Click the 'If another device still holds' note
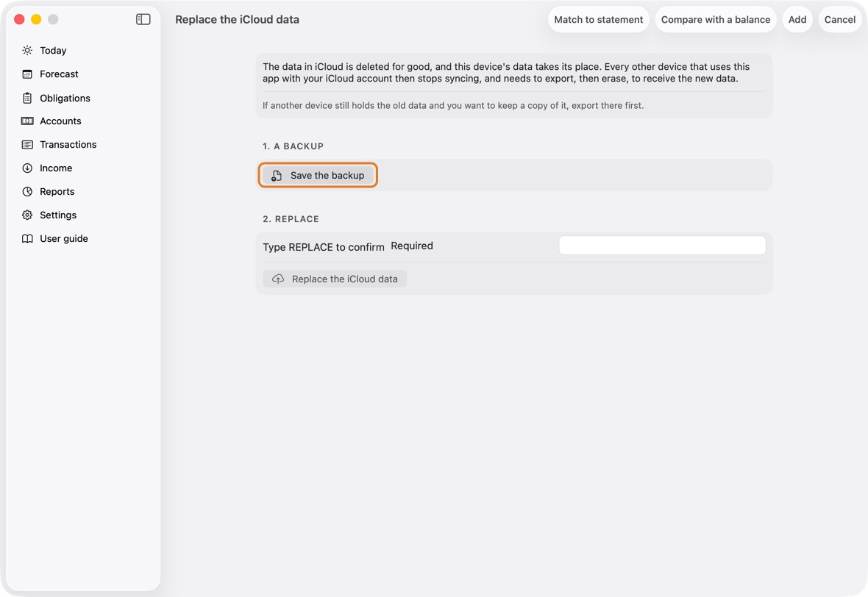Screen dimensions: 868x597 click(x=453, y=105)
